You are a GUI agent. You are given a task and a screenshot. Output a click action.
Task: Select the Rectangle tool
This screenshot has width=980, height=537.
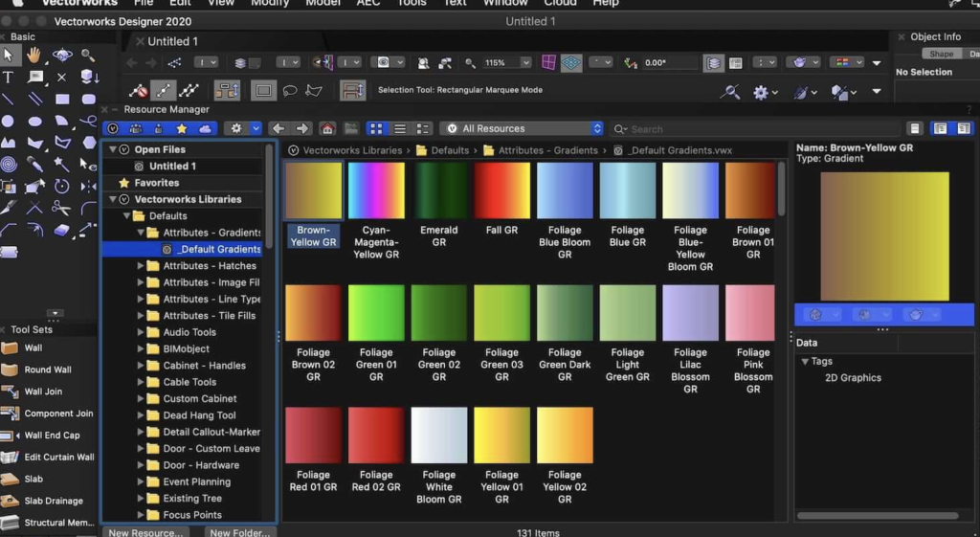(x=62, y=99)
